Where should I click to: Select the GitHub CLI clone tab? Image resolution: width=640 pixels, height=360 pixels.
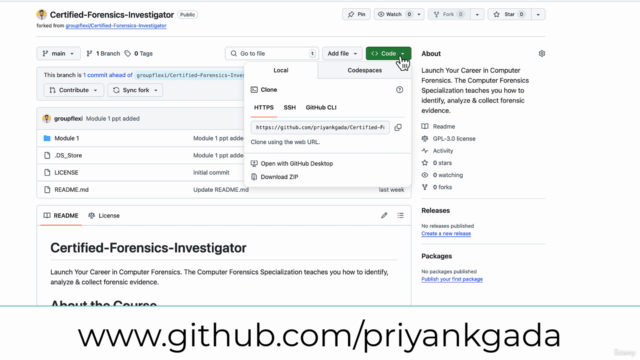[x=321, y=107]
